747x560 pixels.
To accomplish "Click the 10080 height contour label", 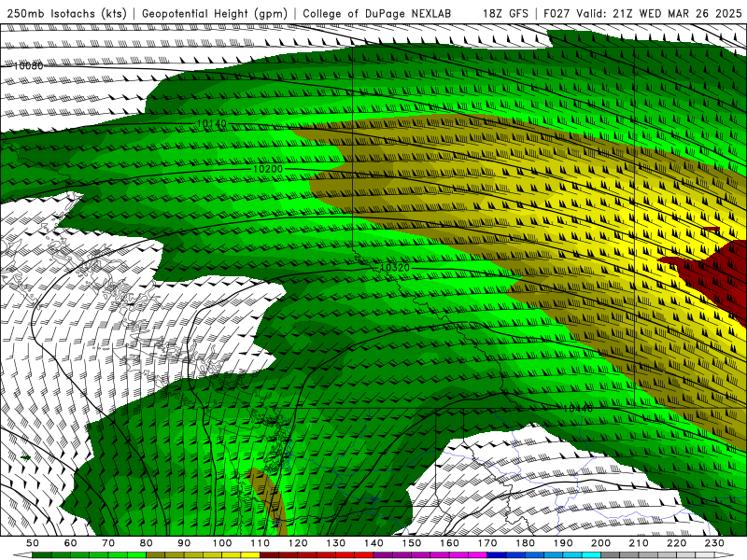I will point(28,65).
